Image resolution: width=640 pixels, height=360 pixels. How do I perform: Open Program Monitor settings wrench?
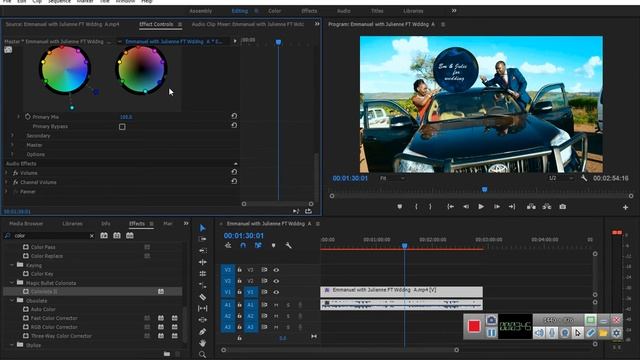584,178
